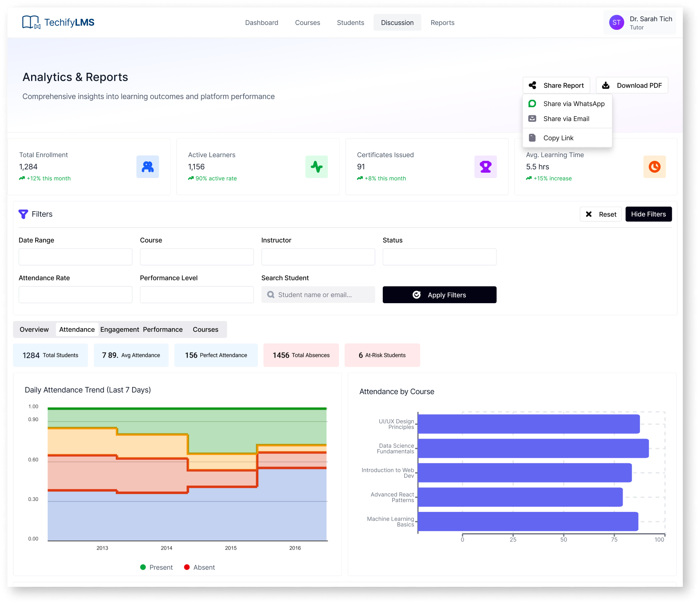Open Reports in the top navigation
This screenshot has height=604, width=700.
pyautogui.click(x=442, y=23)
